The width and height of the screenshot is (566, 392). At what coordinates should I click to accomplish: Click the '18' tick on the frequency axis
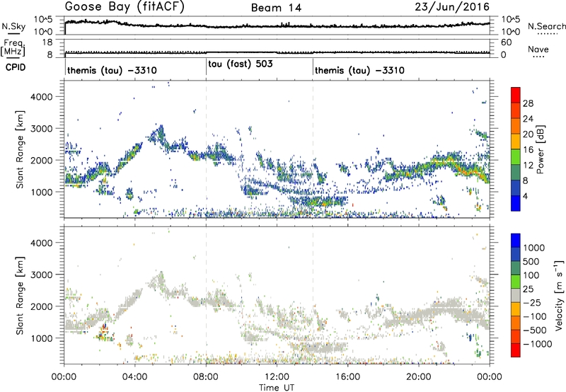pos(47,42)
